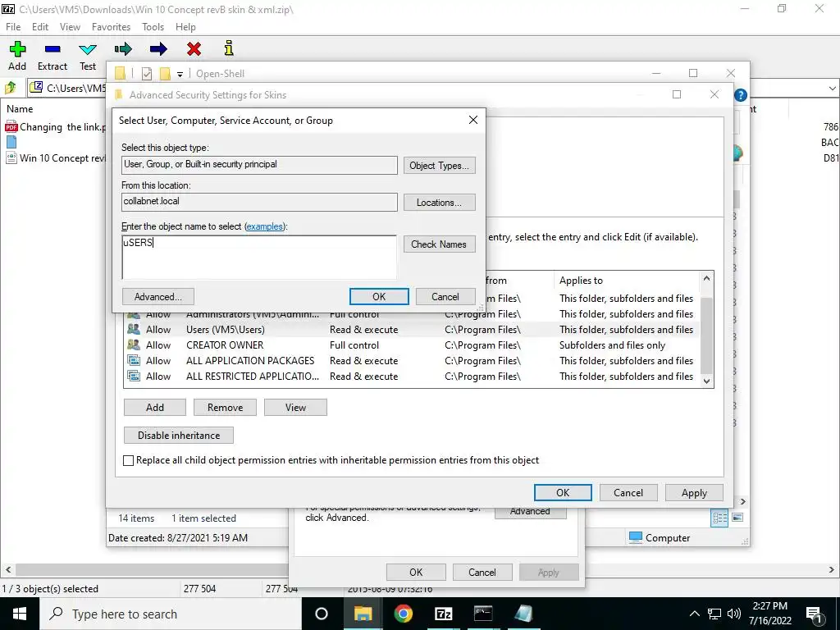This screenshot has width=840, height=630.
Task: Select the Changing the link PDF file
Action: [x=56, y=127]
